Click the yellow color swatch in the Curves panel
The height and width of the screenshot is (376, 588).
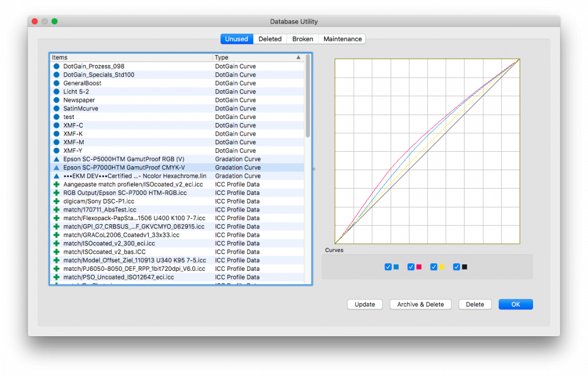pyautogui.click(x=442, y=267)
